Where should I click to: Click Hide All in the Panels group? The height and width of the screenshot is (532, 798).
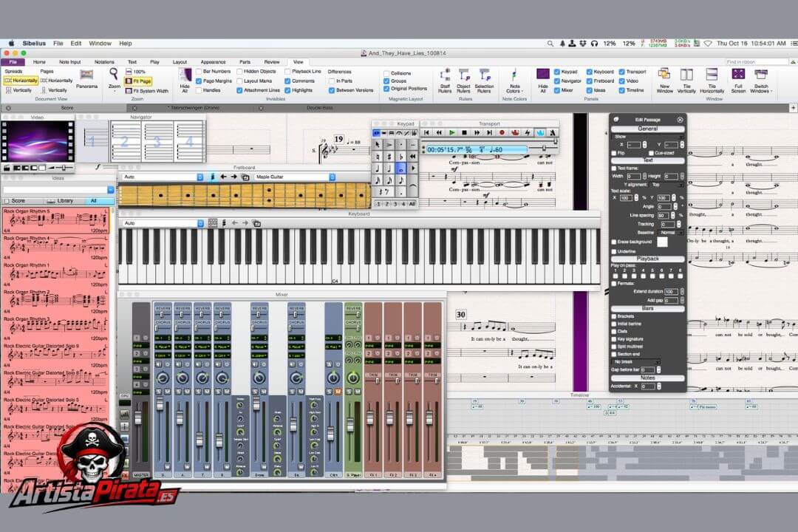point(543,81)
